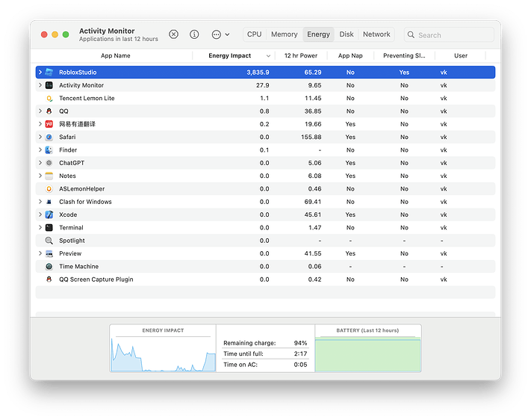Click the QQ penguin icon
Screen dimensions: 531x420
tap(49, 111)
